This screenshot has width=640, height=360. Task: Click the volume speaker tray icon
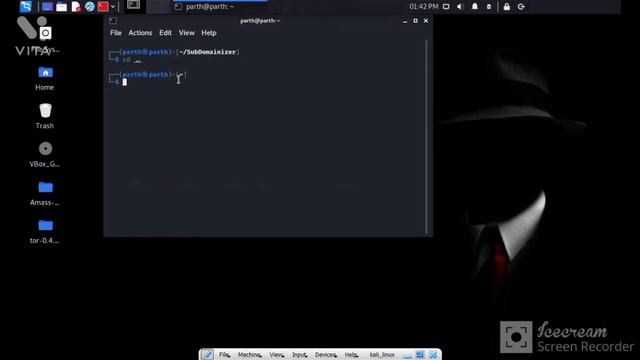460,7
